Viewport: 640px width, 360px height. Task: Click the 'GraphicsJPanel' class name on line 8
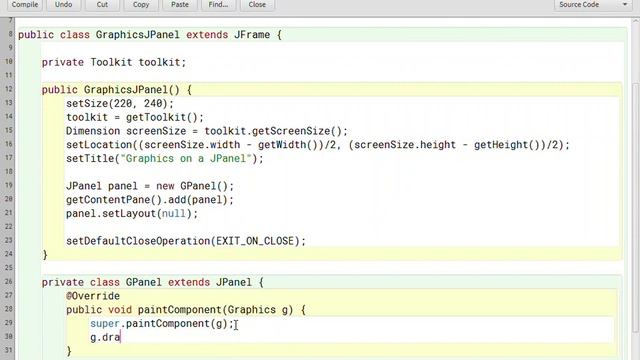[x=138, y=35]
